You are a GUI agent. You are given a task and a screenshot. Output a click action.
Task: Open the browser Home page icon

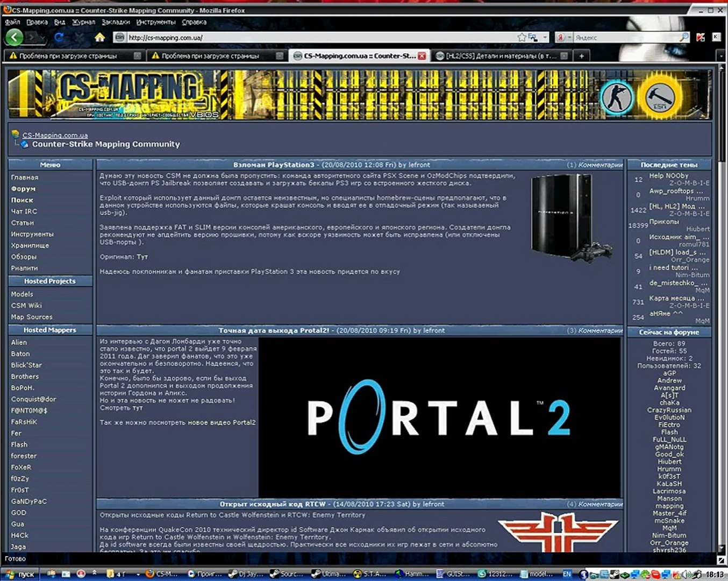click(x=99, y=37)
